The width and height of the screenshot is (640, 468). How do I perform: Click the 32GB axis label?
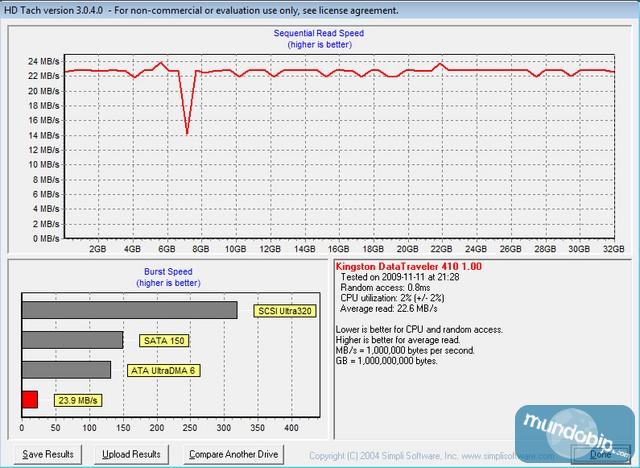pyautogui.click(x=613, y=249)
